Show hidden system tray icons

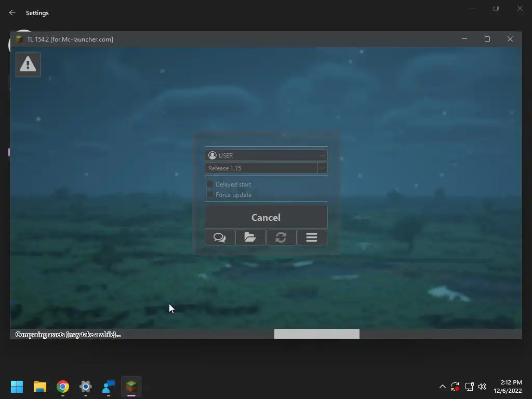click(443, 387)
